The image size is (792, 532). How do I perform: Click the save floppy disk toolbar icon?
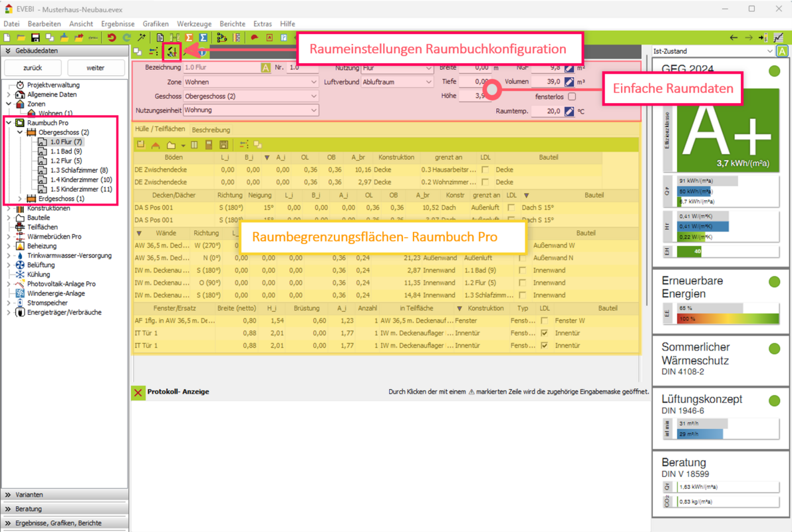coord(35,38)
